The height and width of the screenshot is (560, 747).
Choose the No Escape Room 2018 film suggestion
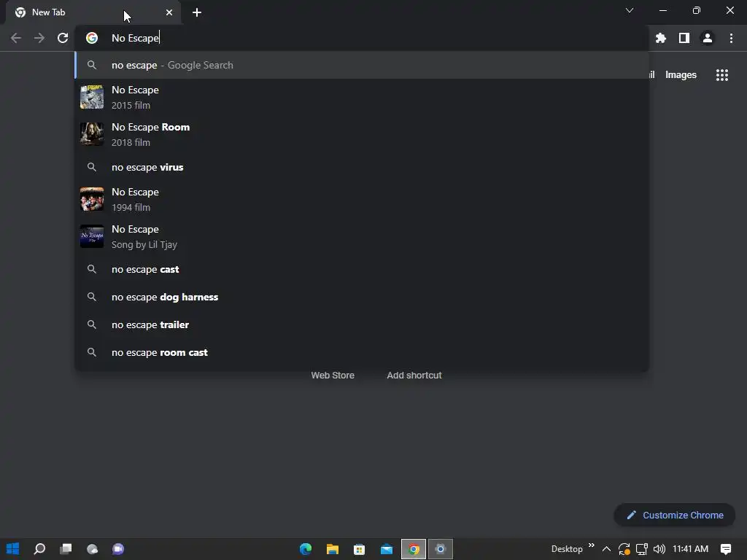(x=362, y=134)
